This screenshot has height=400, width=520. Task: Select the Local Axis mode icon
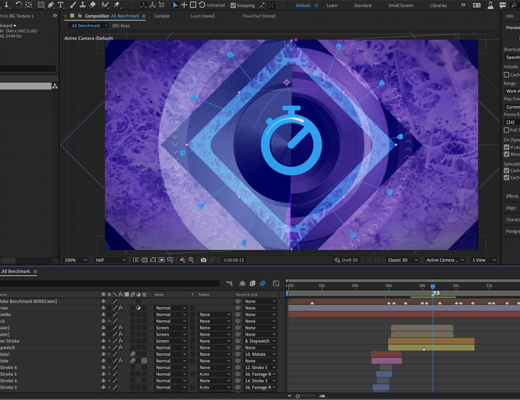click(143, 5)
